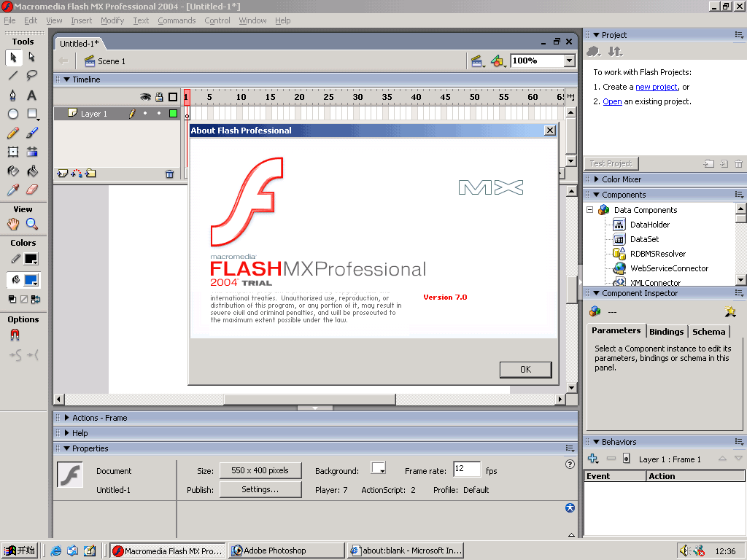Open the blue fill color swatch

click(x=31, y=280)
